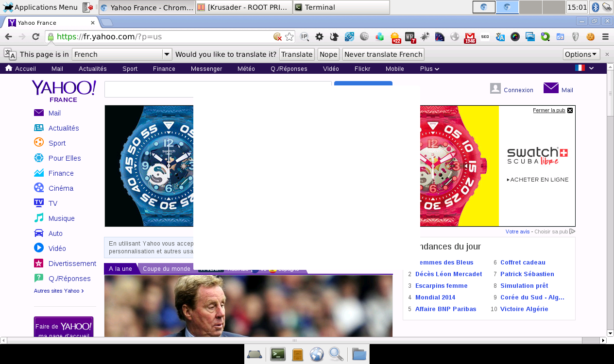
Task: Open the Gmail checker showing 1946
Action: 470,37
